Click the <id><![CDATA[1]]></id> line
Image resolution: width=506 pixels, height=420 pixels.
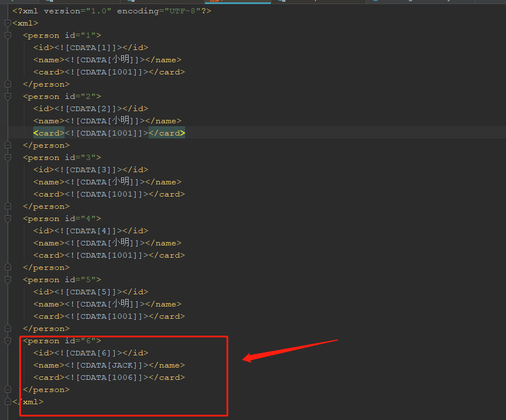point(91,48)
